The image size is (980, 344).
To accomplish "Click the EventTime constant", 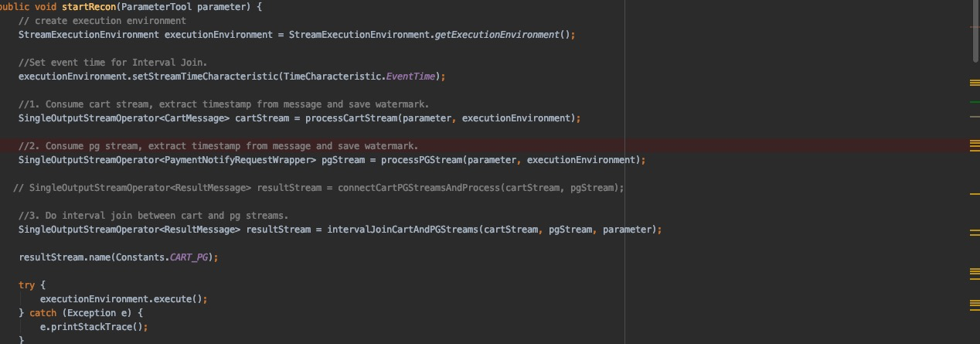I will [x=413, y=77].
